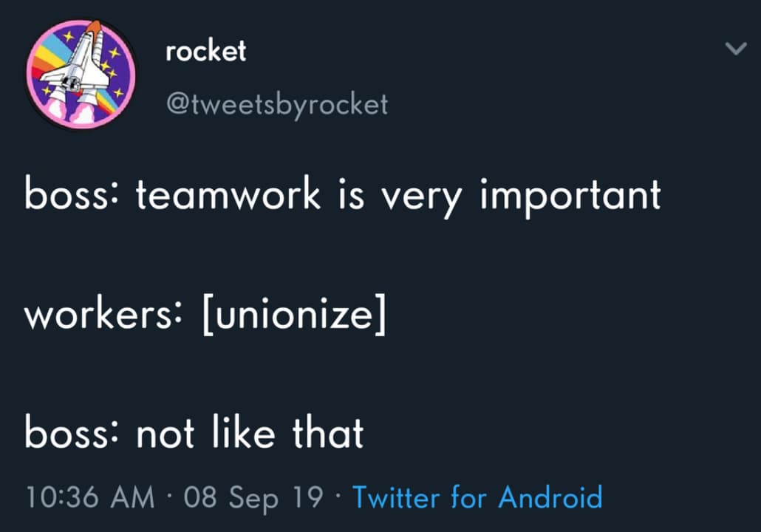Select the "08 Sep 19" date
The width and height of the screenshot is (761, 532).
pyautogui.click(x=253, y=497)
